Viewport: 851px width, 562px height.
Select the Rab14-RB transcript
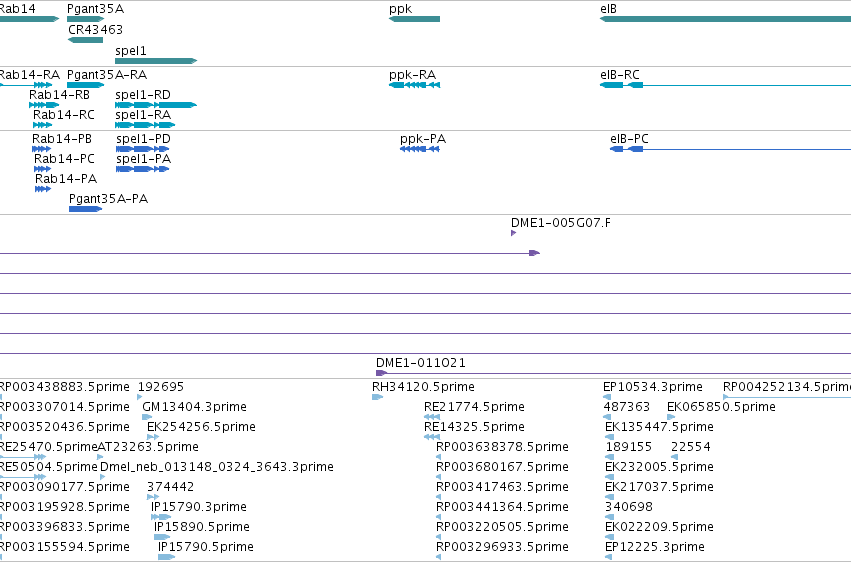(x=44, y=105)
